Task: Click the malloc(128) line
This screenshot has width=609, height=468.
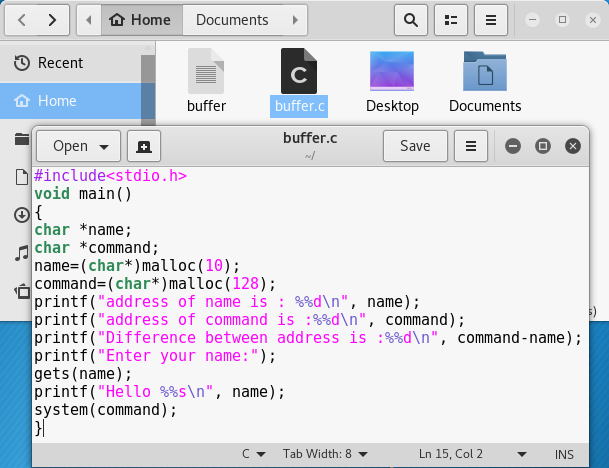Action: coord(155,284)
